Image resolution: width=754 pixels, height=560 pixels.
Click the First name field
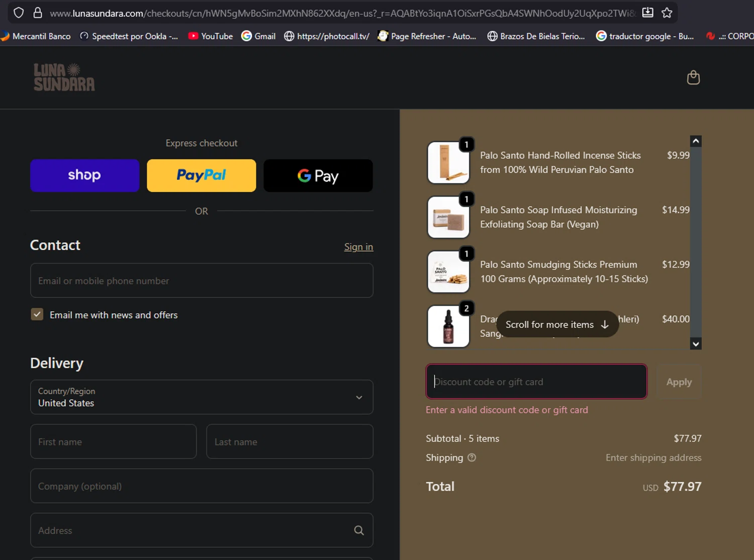[x=114, y=441]
